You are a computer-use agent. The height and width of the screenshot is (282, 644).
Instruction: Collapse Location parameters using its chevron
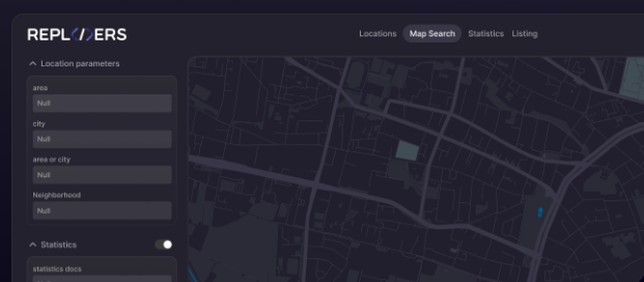pos(32,64)
